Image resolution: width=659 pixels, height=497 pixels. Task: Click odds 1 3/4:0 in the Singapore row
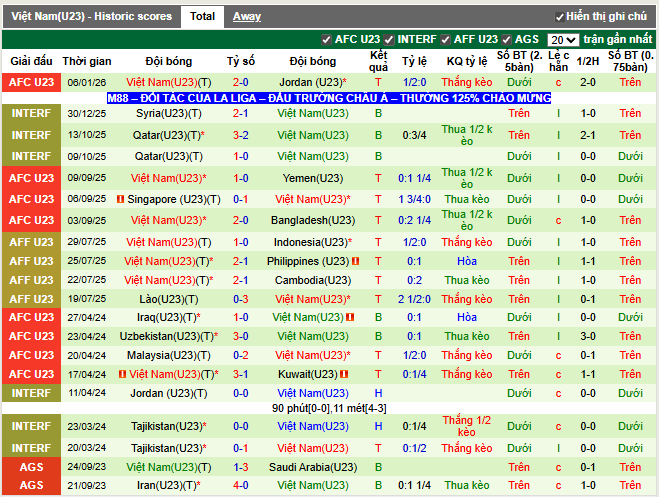pyautogui.click(x=414, y=199)
